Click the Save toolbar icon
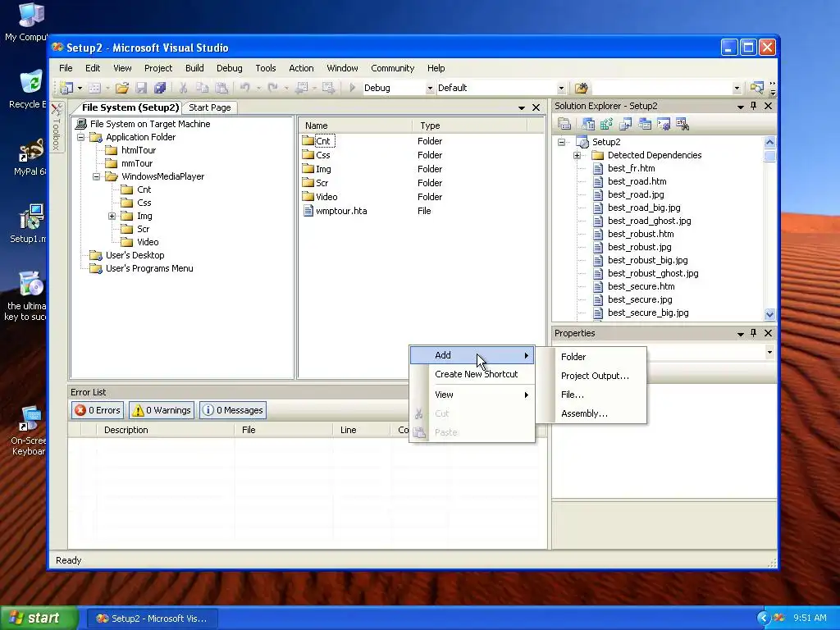840x630 pixels. (x=141, y=88)
